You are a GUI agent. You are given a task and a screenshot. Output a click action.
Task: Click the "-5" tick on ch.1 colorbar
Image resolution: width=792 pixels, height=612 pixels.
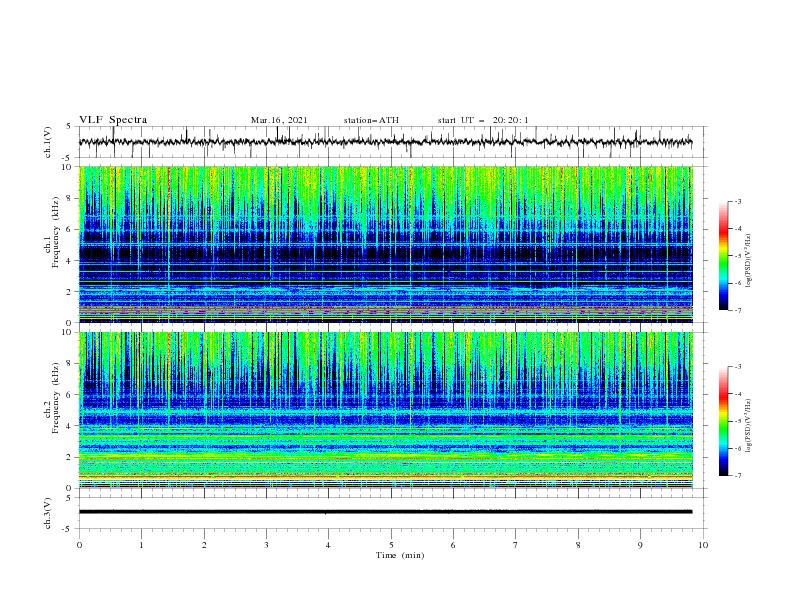(737, 256)
